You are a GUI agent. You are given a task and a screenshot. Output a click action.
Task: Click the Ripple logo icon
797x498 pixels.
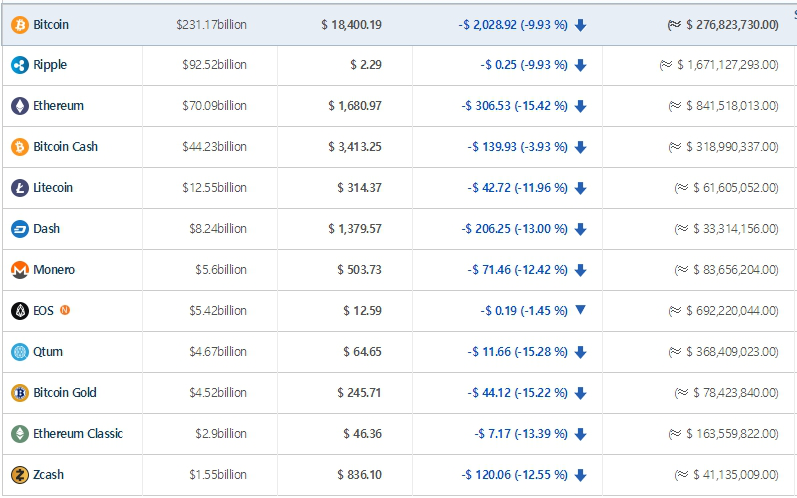click(x=19, y=65)
